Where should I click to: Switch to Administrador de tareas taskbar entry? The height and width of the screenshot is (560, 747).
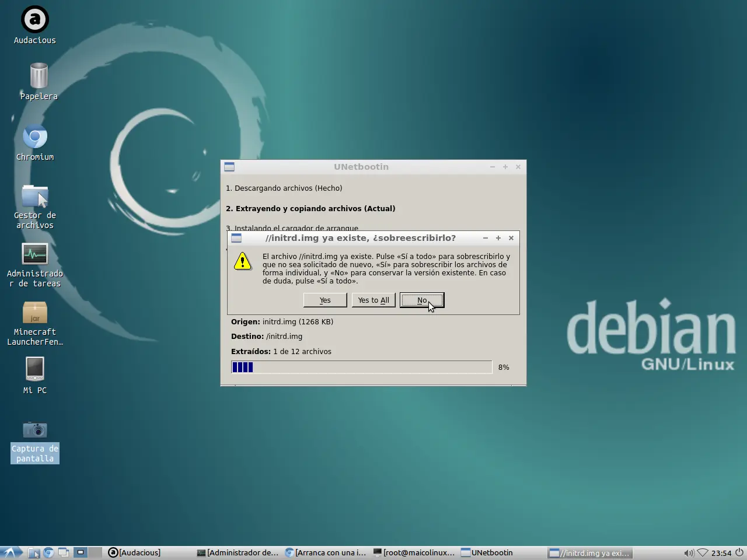238,552
